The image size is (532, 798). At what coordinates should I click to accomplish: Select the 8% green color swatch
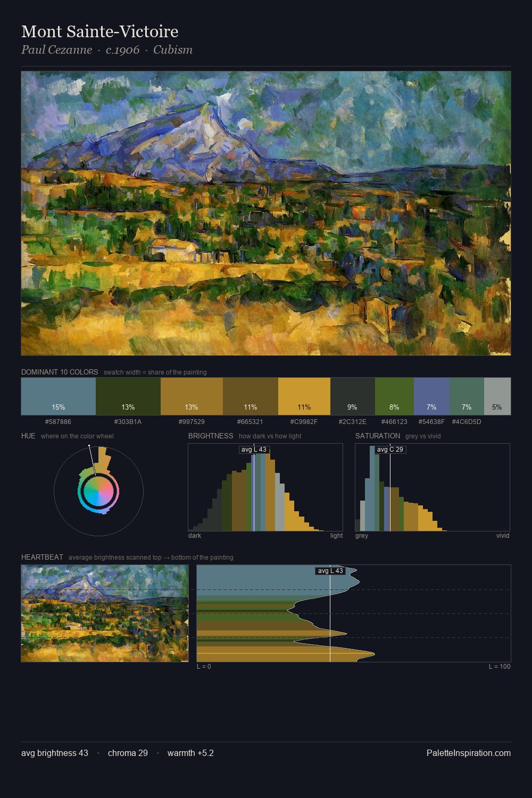coord(394,396)
